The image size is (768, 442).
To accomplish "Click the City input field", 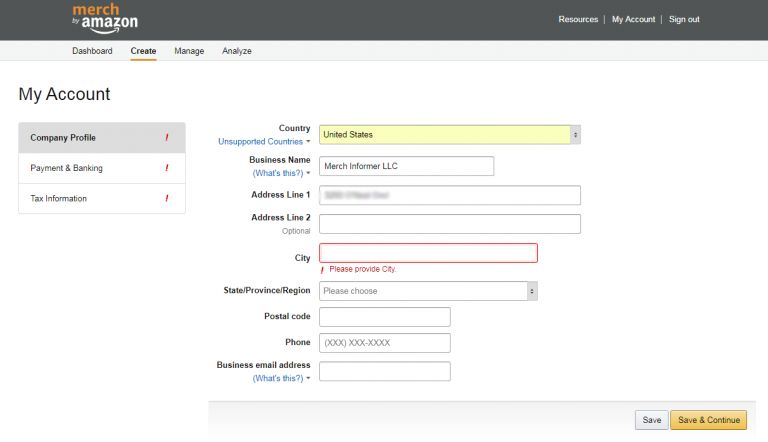I will coord(428,253).
